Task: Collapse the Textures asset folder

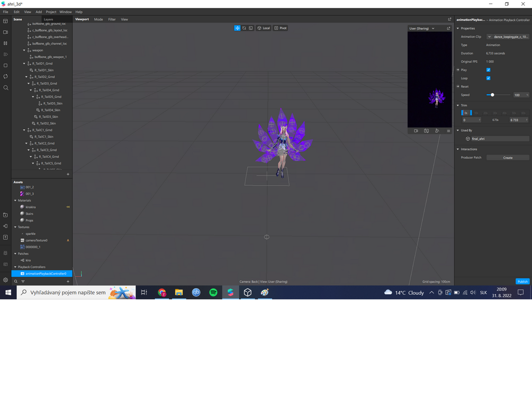Action: (15, 227)
